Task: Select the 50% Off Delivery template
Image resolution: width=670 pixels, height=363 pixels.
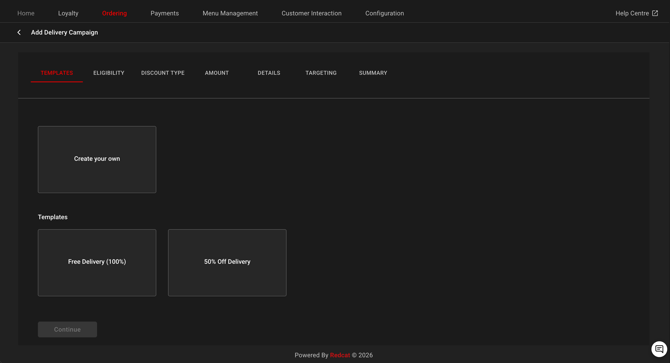Action: click(227, 263)
